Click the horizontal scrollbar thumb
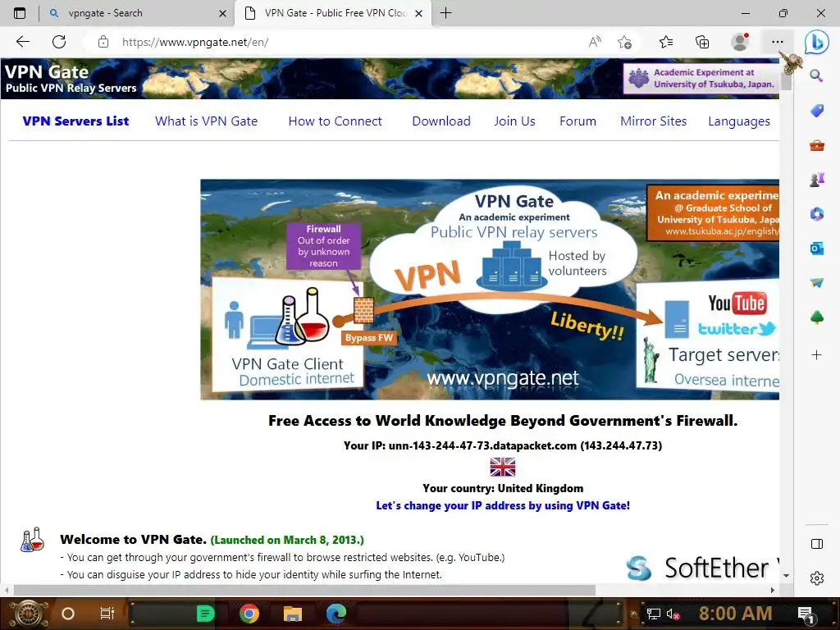 (x=304, y=590)
